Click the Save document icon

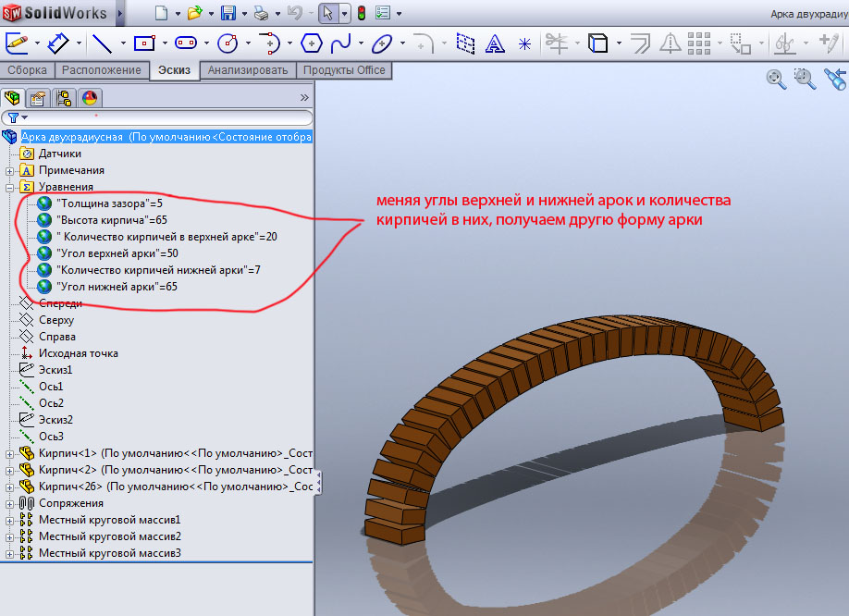point(229,13)
